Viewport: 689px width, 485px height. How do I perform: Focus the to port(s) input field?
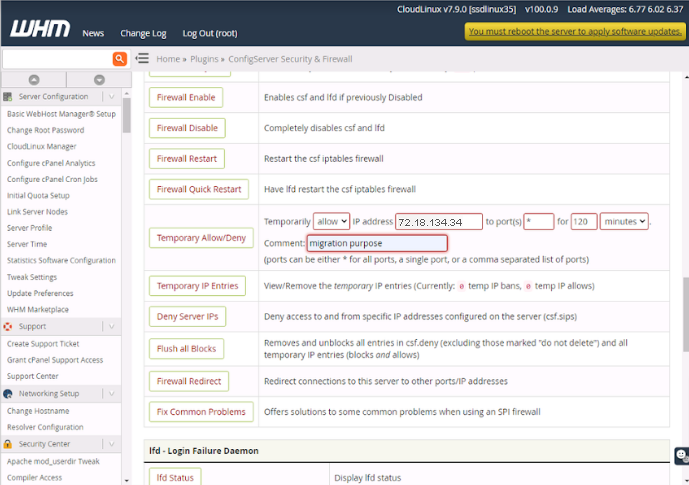pyautogui.click(x=539, y=221)
